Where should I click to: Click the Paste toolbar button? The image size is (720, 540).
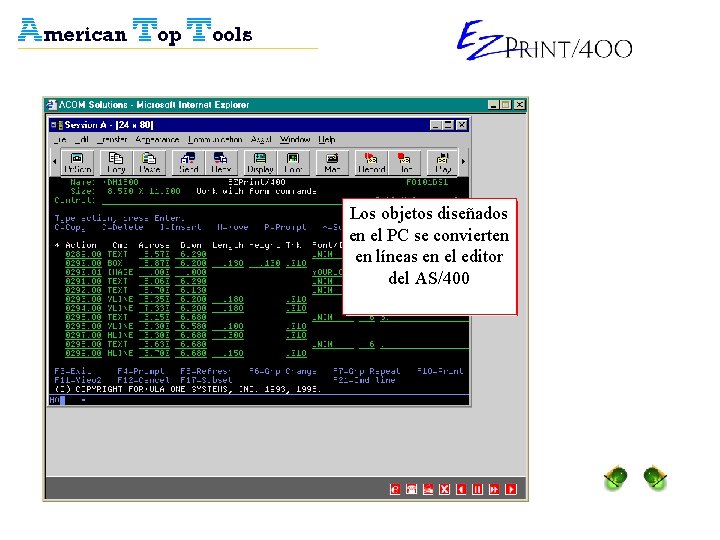pyautogui.click(x=149, y=163)
